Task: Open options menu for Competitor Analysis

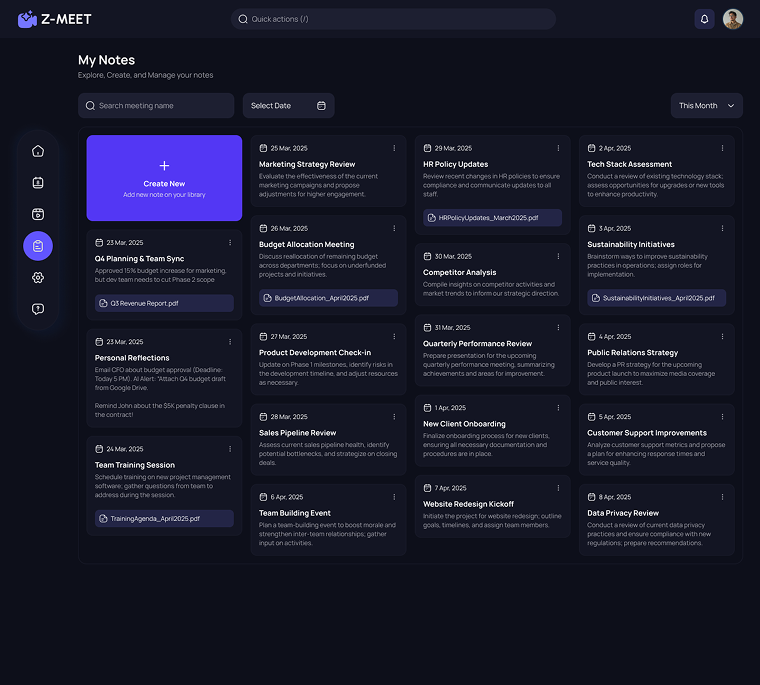Action: coord(558,256)
